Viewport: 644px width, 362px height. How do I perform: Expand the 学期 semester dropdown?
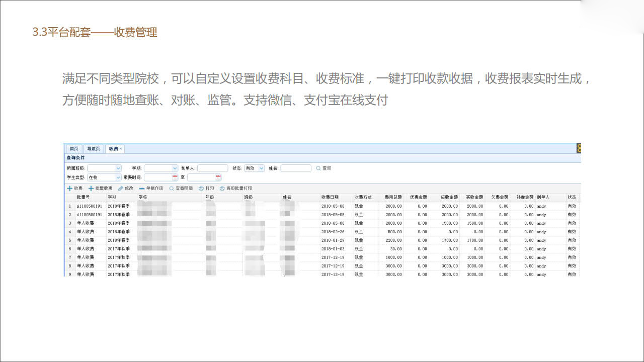175,168
